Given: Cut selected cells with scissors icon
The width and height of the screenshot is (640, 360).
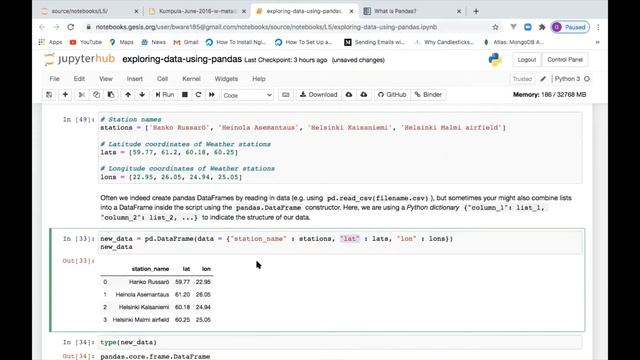Looking at the screenshot, I should click(82, 95).
